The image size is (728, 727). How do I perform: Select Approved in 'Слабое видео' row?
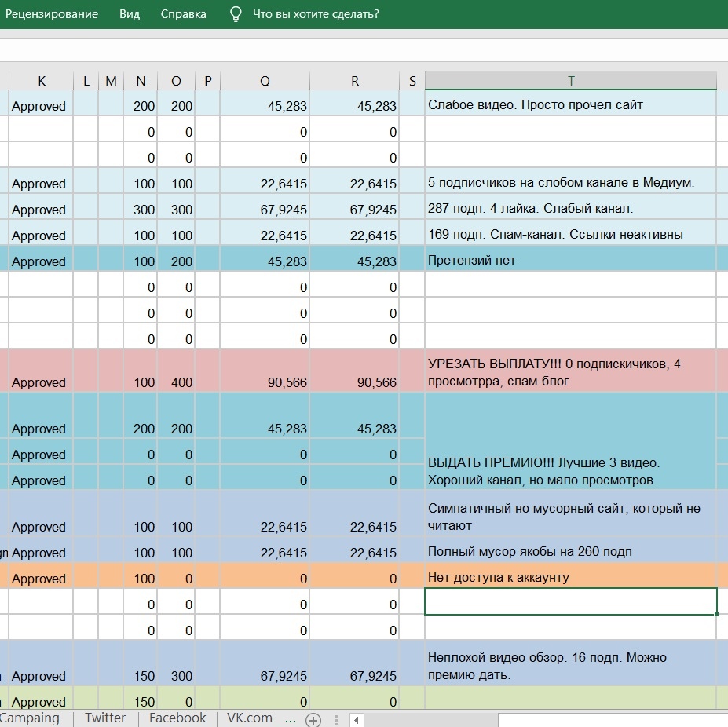[42, 104]
